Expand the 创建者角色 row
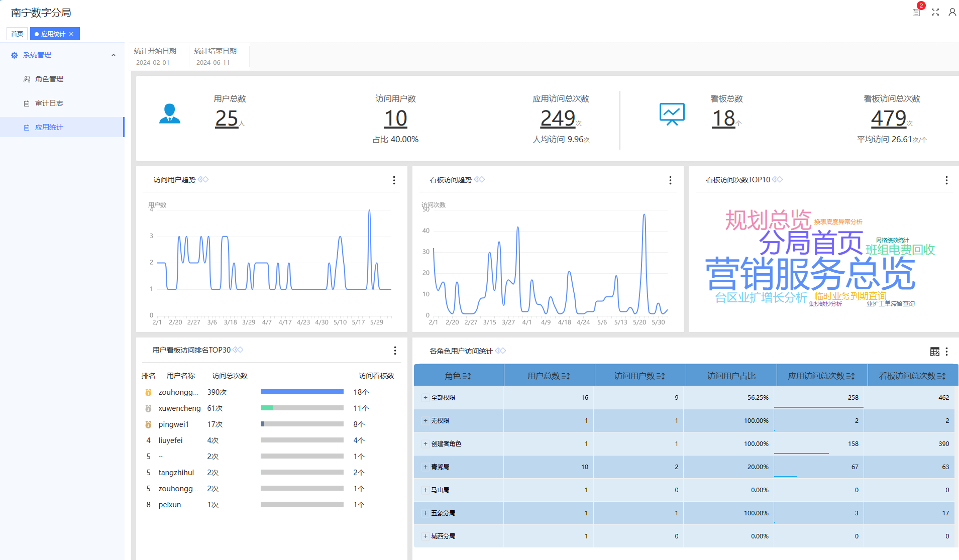The width and height of the screenshot is (959, 560). 425,444
